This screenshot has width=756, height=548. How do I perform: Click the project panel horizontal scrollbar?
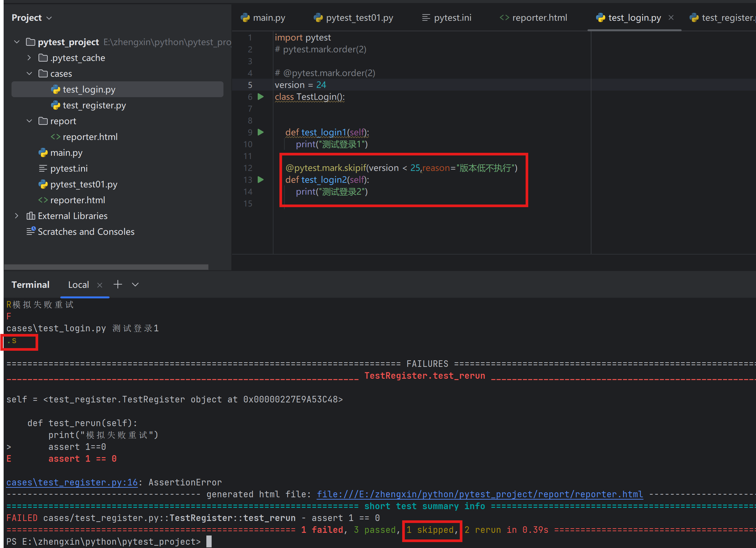[106, 267]
